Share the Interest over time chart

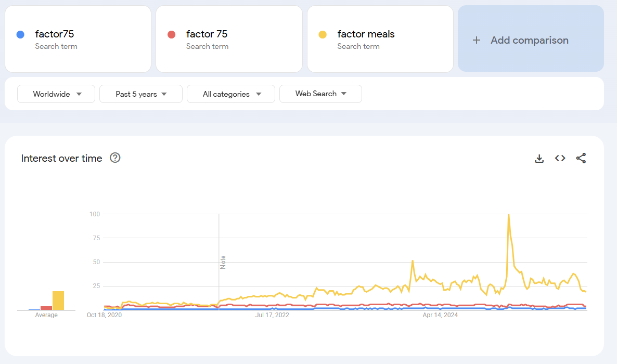tap(581, 159)
